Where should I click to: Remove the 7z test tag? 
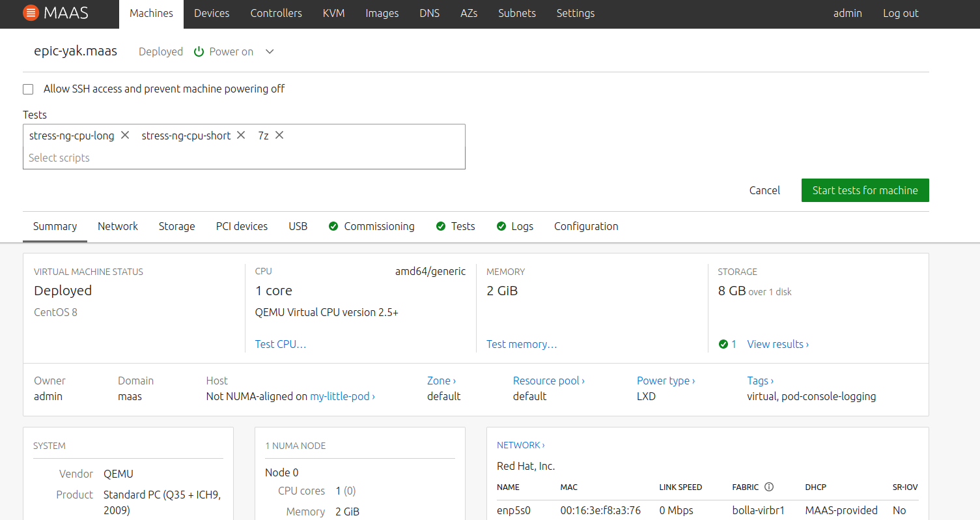pyautogui.click(x=279, y=135)
